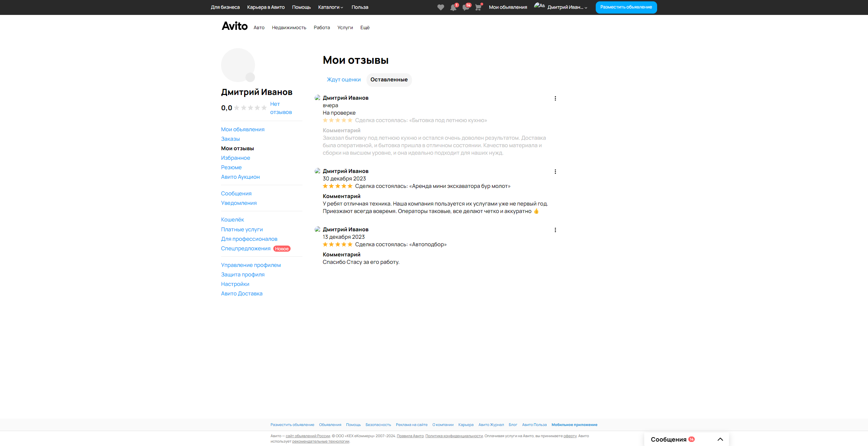Open shopping cart icon
The image size is (868, 446).
[478, 7]
